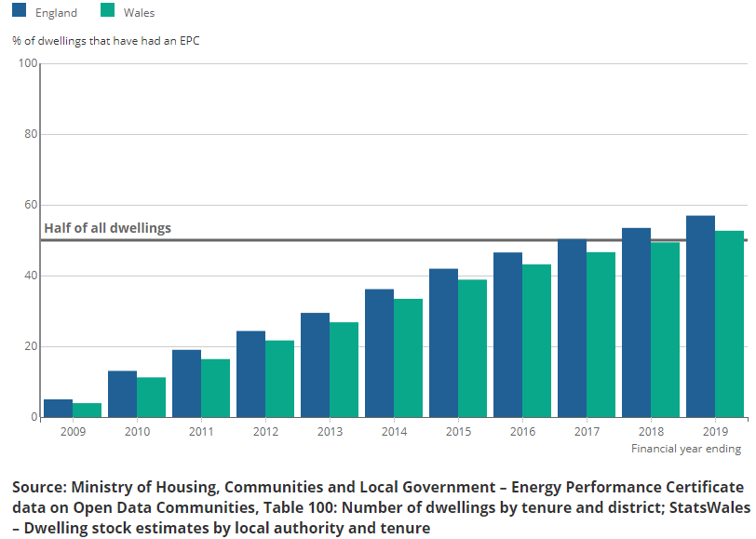Viewport: 756px width, 539px height.
Task: Select the England bar for 2019
Action: click(x=700, y=317)
